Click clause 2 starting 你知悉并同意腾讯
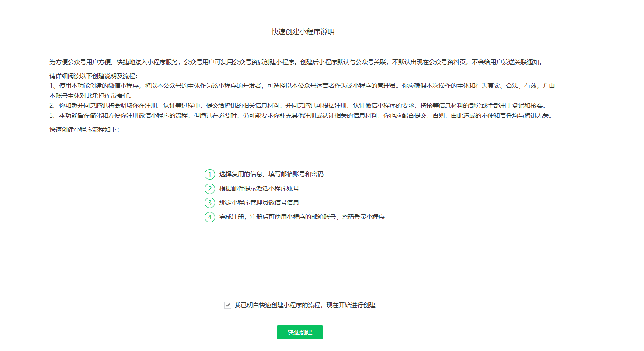The height and width of the screenshot is (351, 644). 297,105
